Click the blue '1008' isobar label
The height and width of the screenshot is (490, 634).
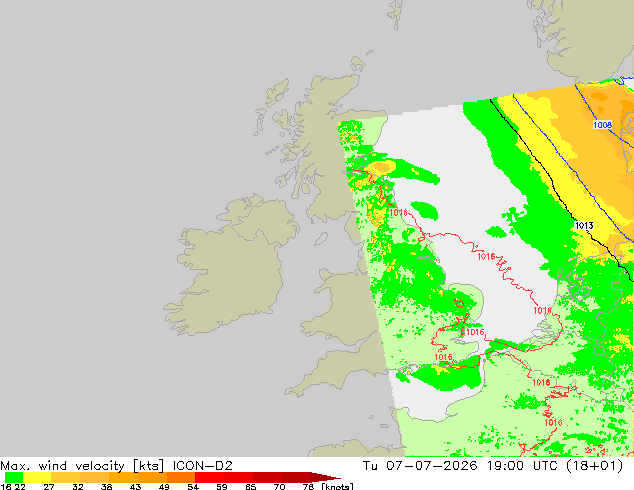tap(602, 125)
